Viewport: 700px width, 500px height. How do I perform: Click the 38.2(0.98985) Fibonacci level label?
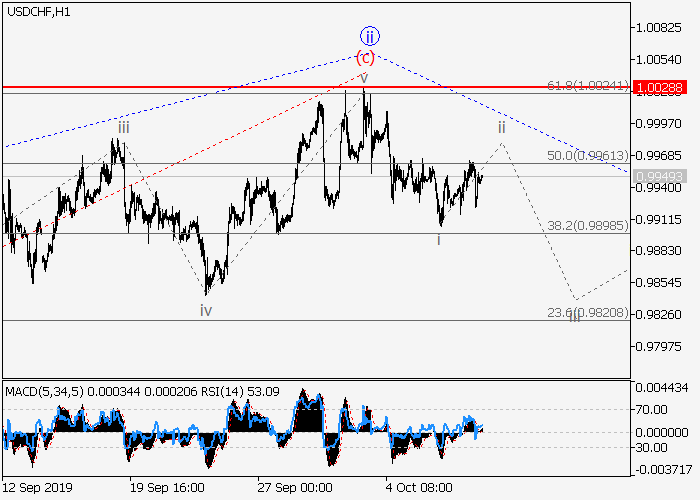click(587, 226)
